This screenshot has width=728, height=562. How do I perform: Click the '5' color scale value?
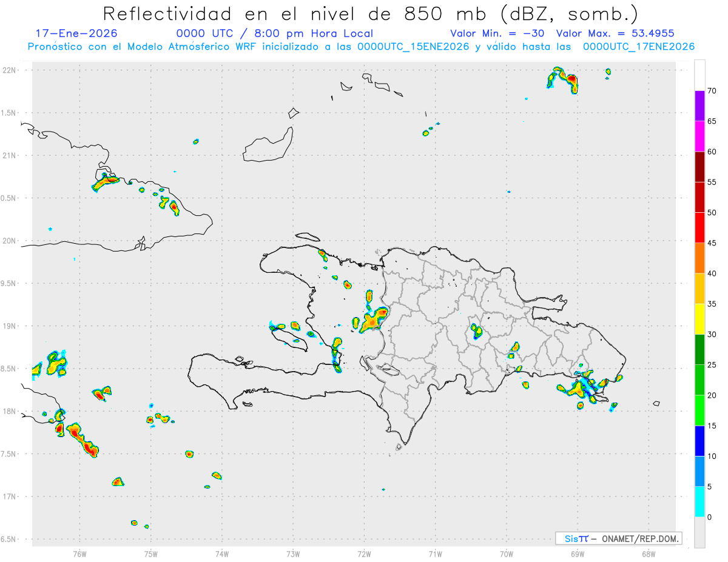pos(710,487)
